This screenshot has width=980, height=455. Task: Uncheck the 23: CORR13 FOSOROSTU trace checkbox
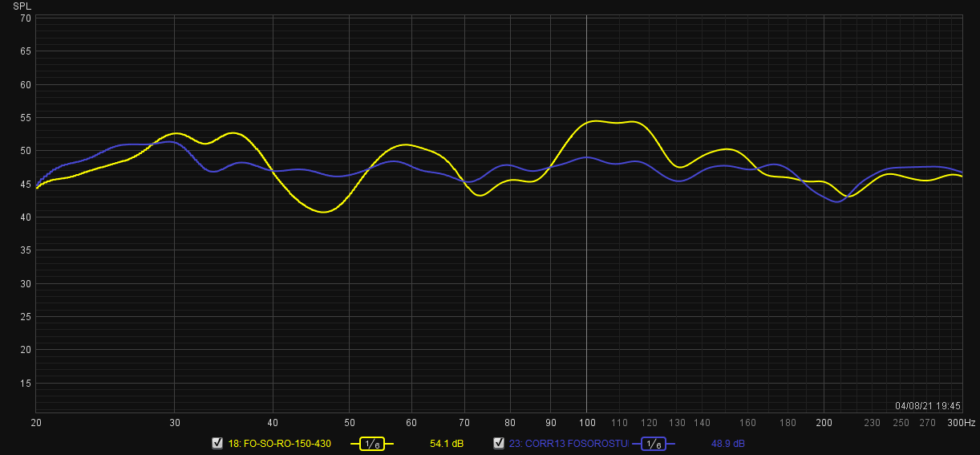[x=499, y=443]
